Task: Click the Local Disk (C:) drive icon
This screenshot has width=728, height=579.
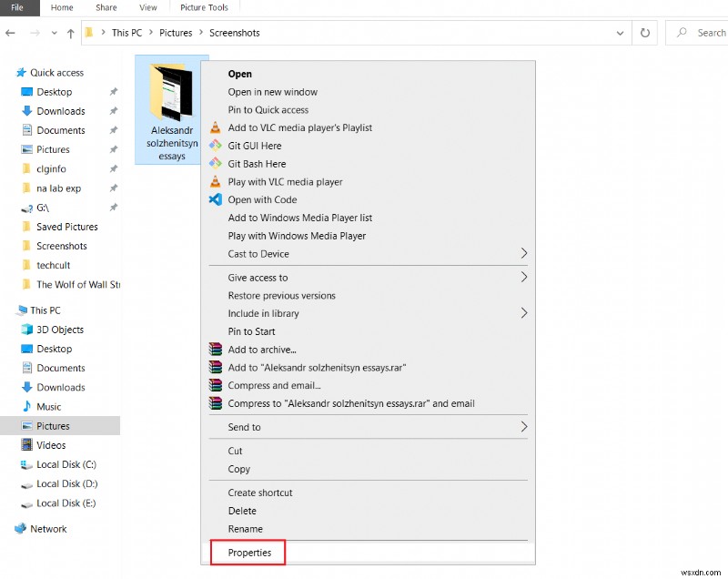Action: (x=27, y=464)
